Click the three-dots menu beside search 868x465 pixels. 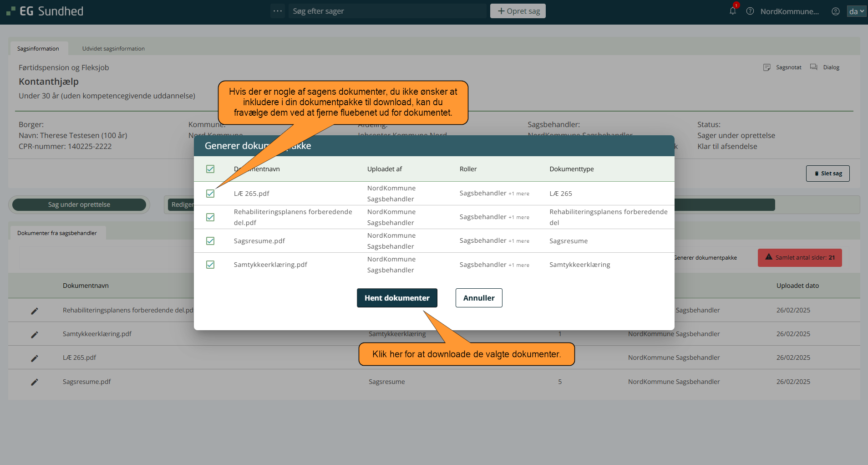pyautogui.click(x=278, y=11)
